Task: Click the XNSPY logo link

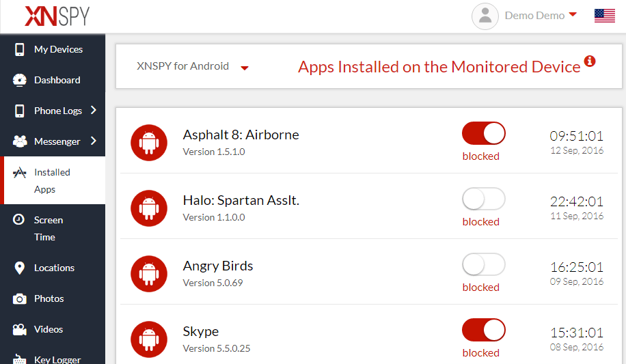Action: 57,16
